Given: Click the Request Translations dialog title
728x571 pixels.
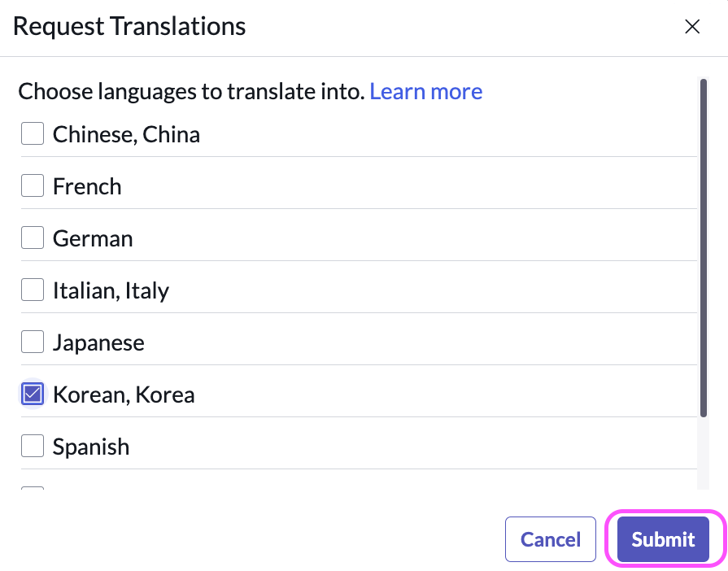Looking at the screenshot, I should click(x=131, y=26).
